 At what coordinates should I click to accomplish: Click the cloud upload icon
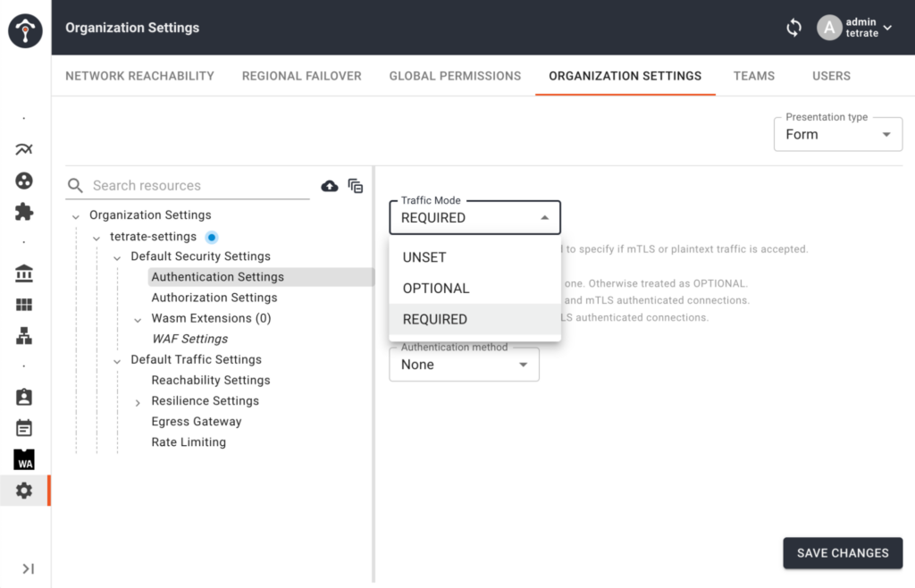coord(330,186)
